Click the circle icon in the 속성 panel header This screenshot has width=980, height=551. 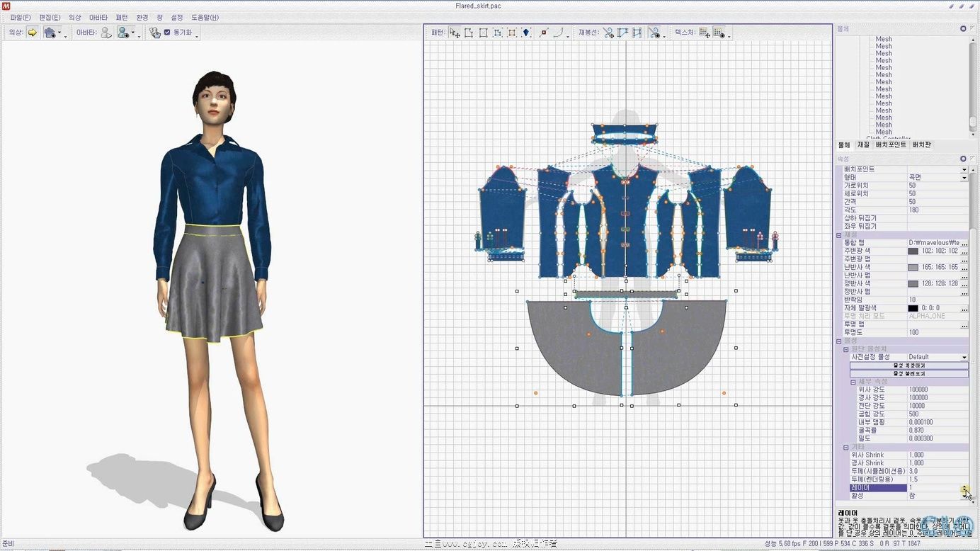[963, 159]
